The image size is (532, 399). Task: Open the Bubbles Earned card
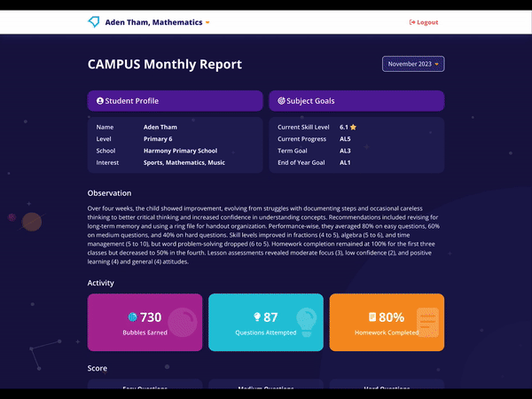[x=145, y=323]
